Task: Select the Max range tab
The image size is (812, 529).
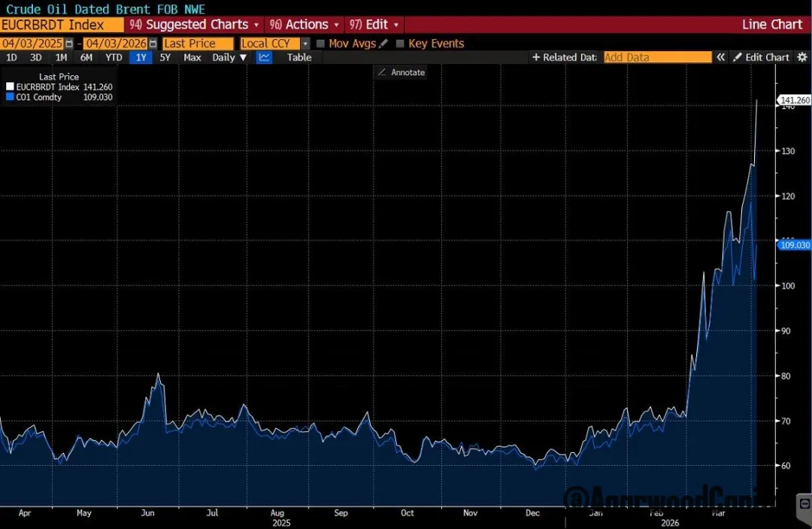Action: coord(192,57)
